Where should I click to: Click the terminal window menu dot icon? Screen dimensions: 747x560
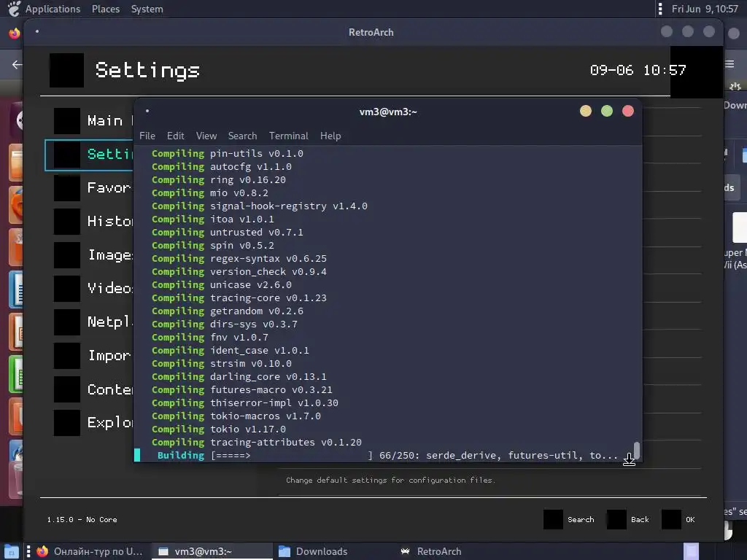[147, 111]
